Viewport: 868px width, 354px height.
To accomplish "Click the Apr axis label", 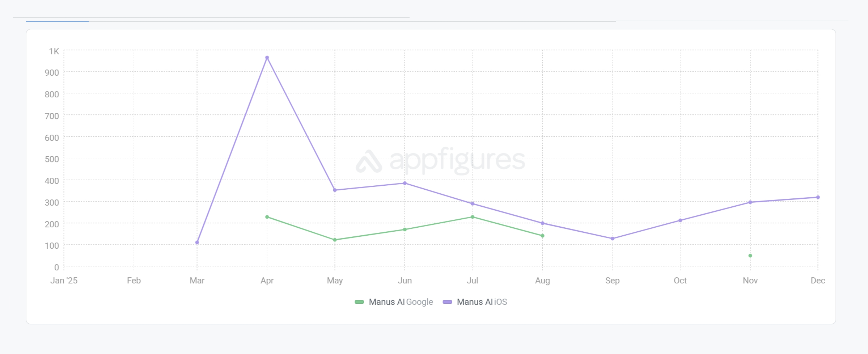I will (267, 281).
